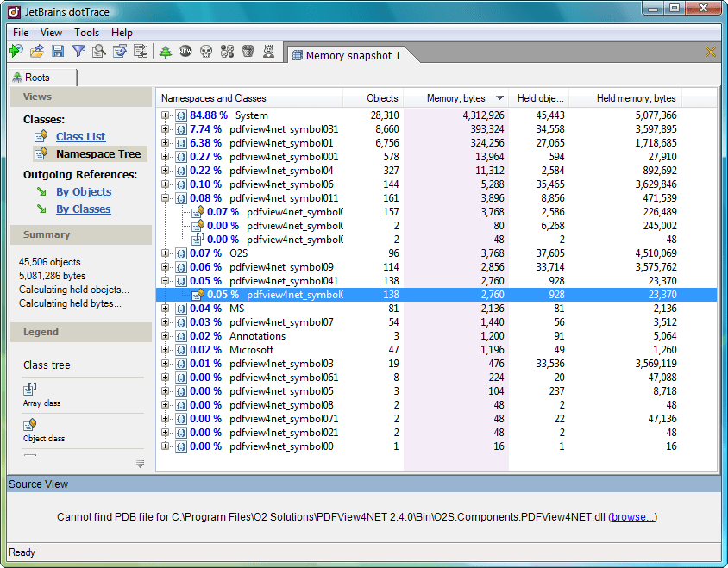The height and width of the screenshot is (568, 728).
Task: Expand the O2S namespace node
Action: (166, 253)
